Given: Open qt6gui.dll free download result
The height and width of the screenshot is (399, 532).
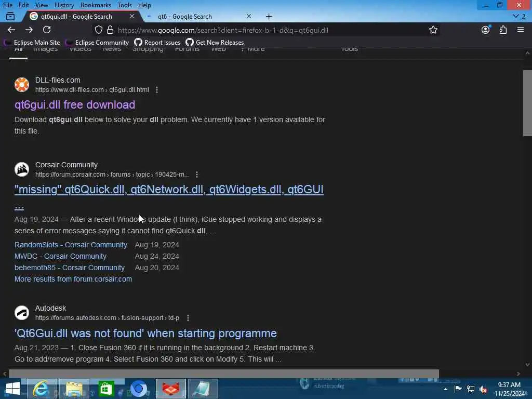Looking at the screenshot, I should (x=75, y=105).
